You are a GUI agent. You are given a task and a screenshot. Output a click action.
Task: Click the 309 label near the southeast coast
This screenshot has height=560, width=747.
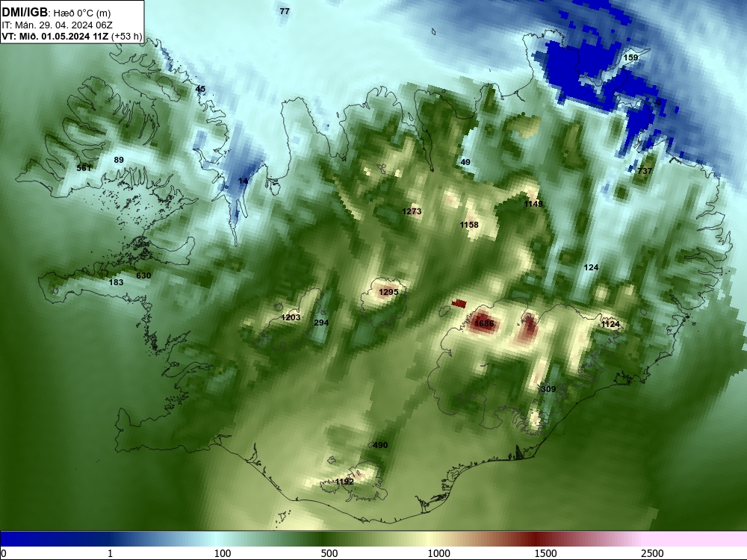point(548,388)
